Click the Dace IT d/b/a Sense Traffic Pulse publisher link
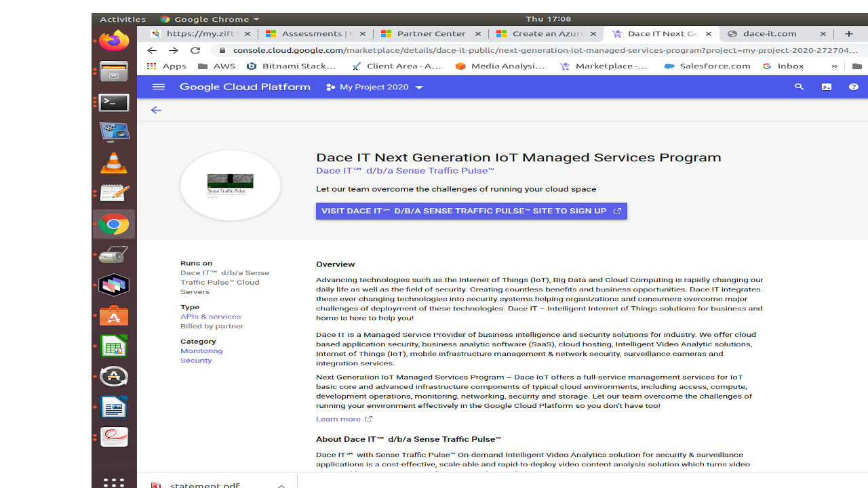868x488 pixels. 405,171
